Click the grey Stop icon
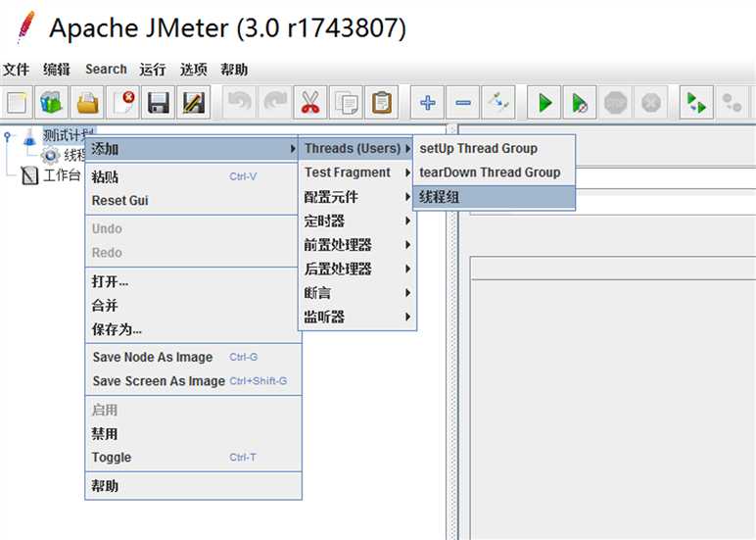 (615, 102)
